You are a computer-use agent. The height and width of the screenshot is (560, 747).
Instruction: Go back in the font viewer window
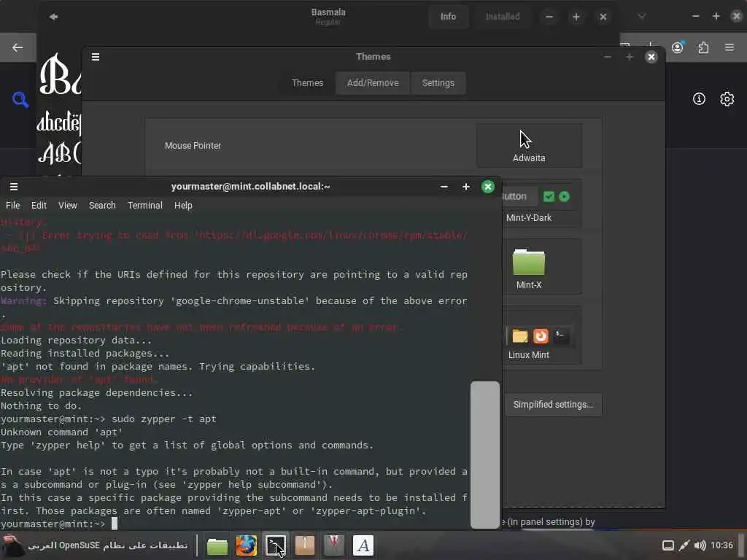(53, 17)
